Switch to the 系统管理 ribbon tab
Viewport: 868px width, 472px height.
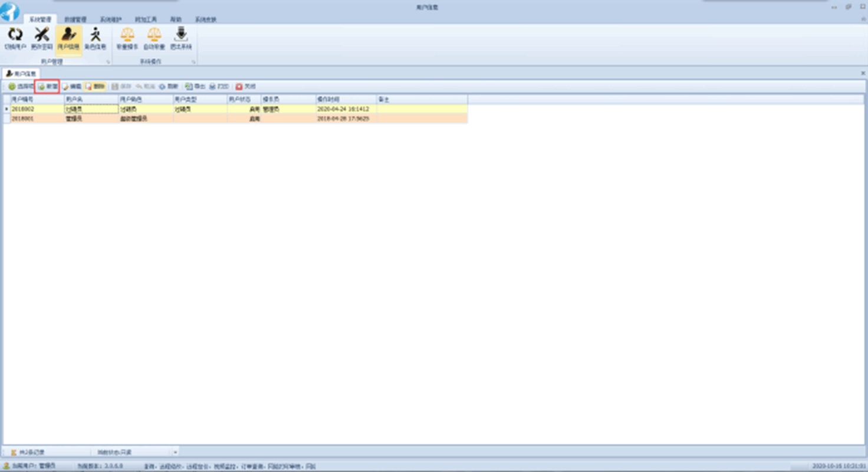(41, 19)
